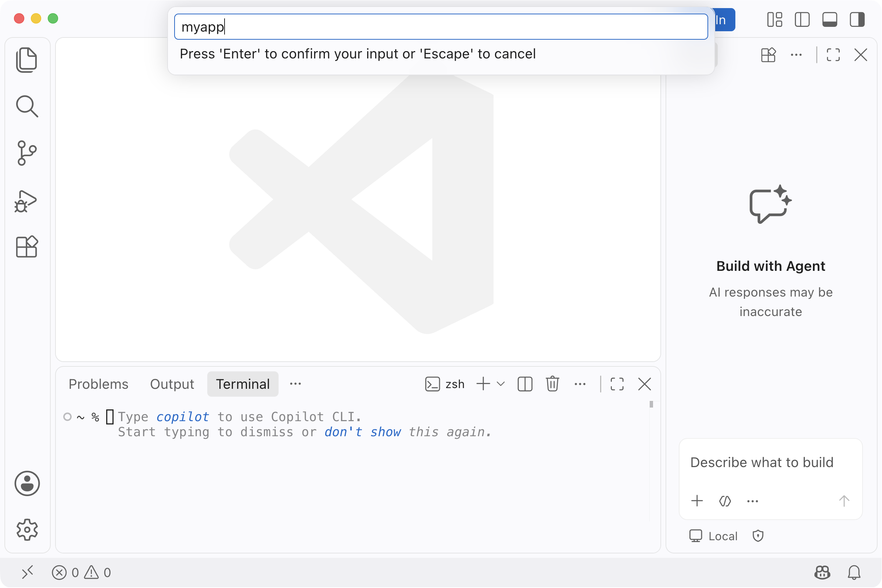Click the errors and warnings status item
This screenshot has width=882, height=588.
pos(81,572)
